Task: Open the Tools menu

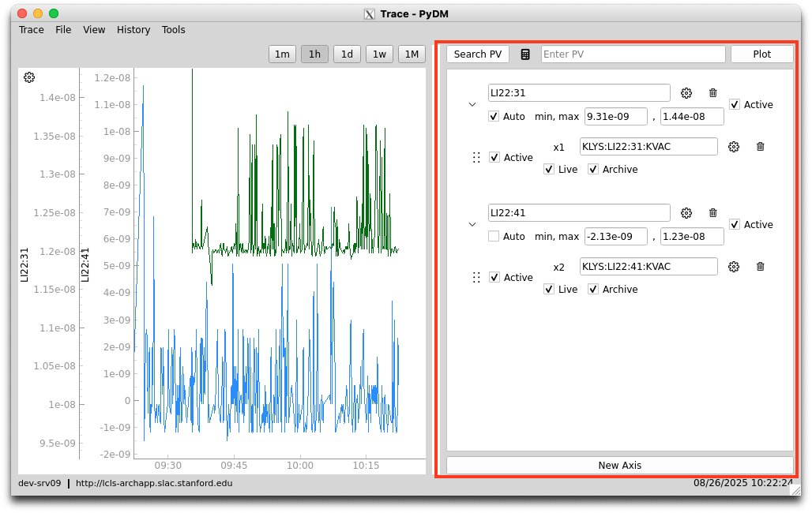Action: pos(173,30)
